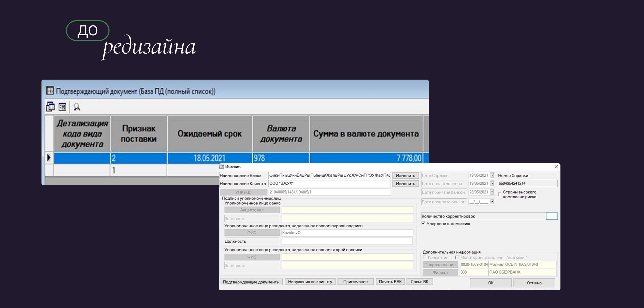Open the Дата Справки date dropdown
Image resolution: width=644 pixels, height=308 pixels.
coord(492,176)
